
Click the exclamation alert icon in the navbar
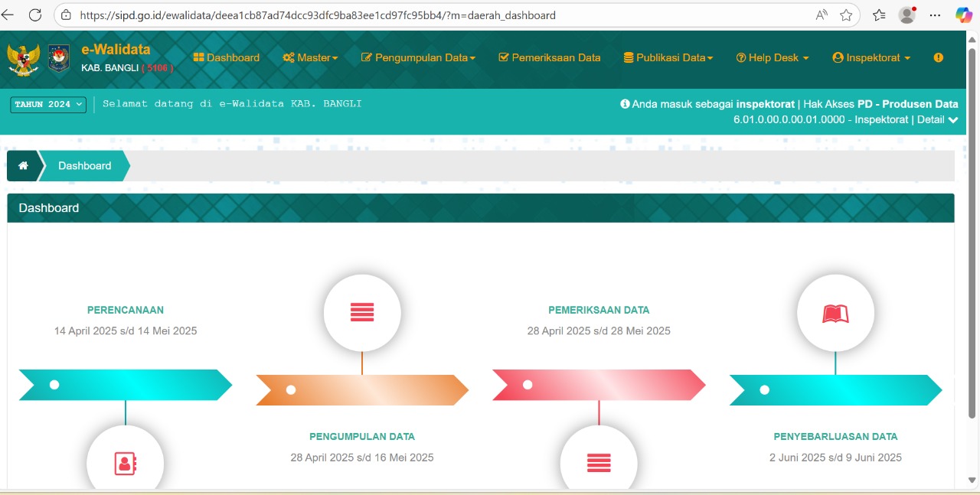(938, 57)
